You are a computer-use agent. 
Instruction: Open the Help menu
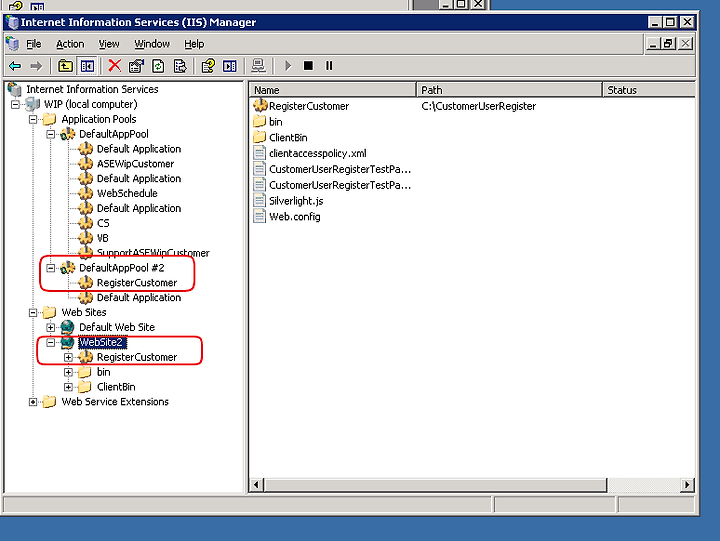(194, 44)
